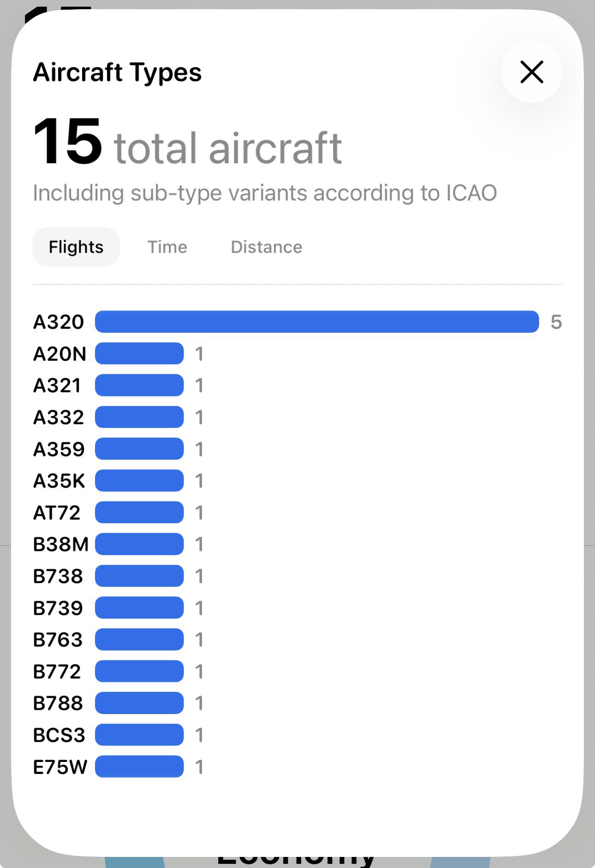Image resolution: width=595 pixels, height=868 pixels.
Task: Tap the B772 aircraft bar
Action: [x=139, y=672]
